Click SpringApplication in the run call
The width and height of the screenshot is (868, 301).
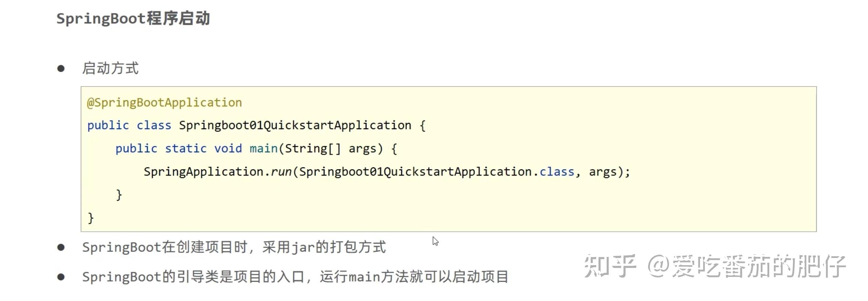pos(203,172)
